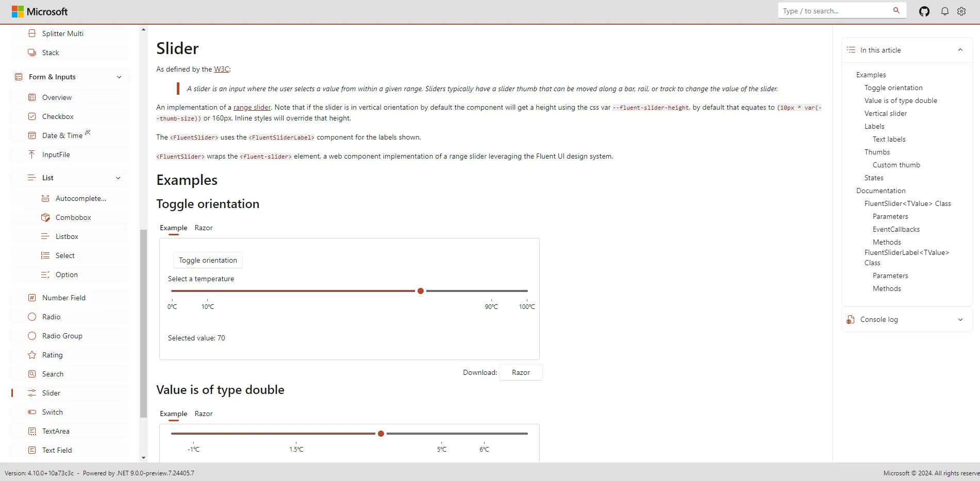Click the Listbox icon
This screenshot has width=980, height=481.
coord(45,236)
